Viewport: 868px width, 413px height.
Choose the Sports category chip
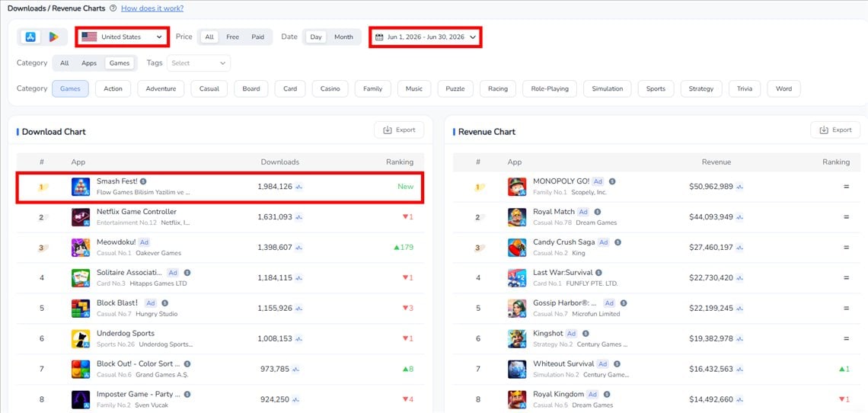(656, 88)
